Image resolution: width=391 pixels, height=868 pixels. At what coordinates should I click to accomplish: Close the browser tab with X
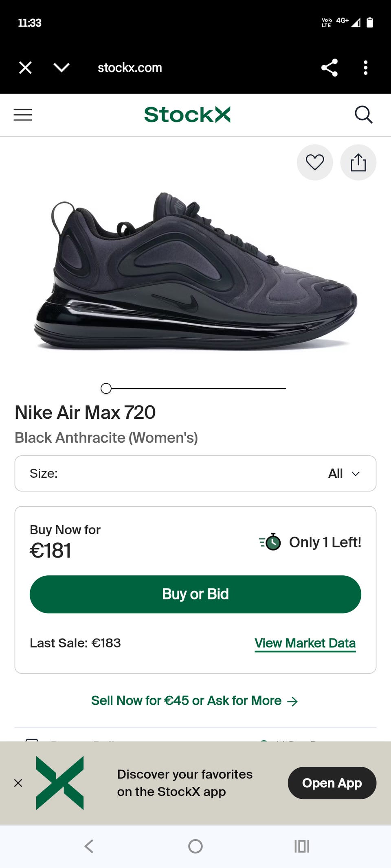25,68
